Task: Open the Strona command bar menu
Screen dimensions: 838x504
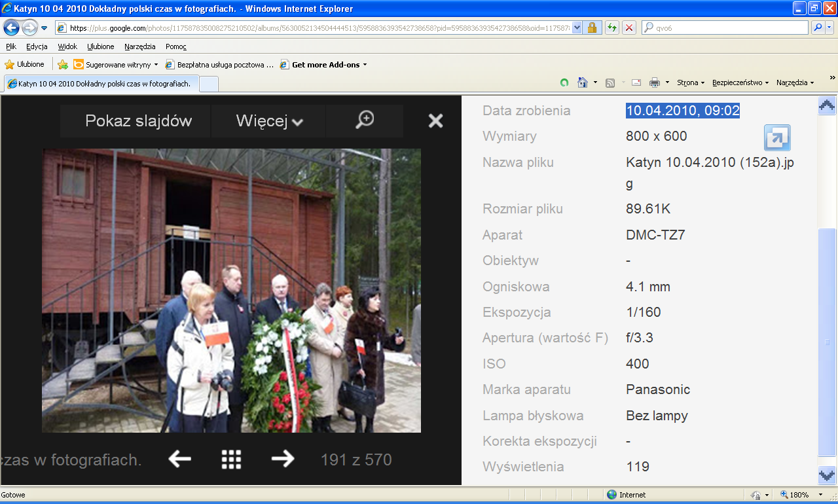Action: click(x=691, y=82)
